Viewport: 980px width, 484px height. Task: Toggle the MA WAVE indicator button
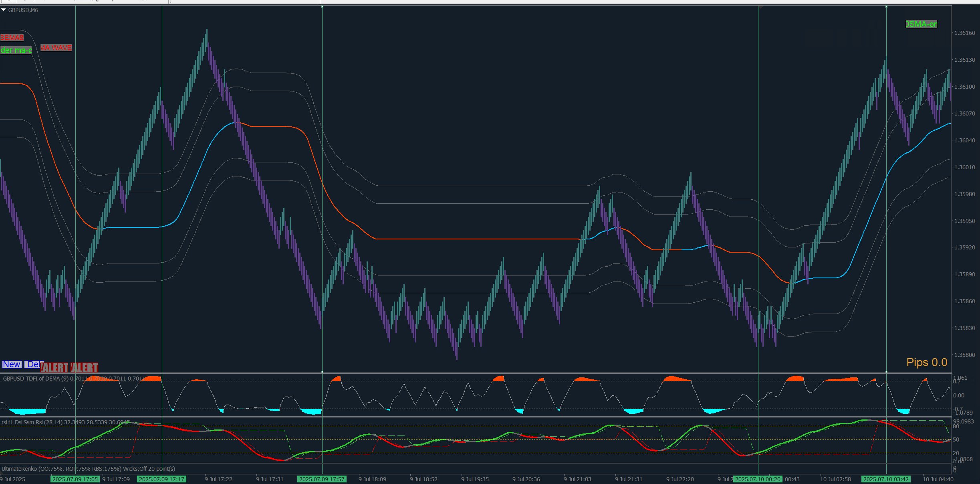(x=56, y=48)
